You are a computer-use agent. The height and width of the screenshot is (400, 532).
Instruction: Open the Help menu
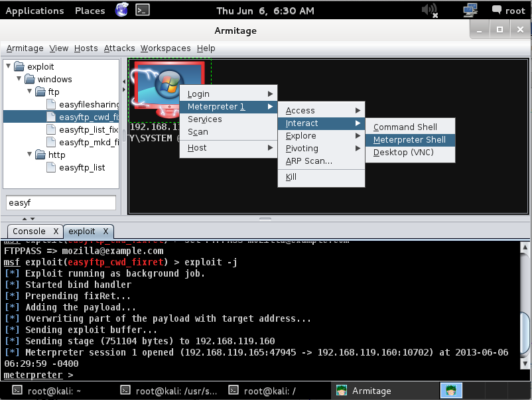[x=206, y=48]
